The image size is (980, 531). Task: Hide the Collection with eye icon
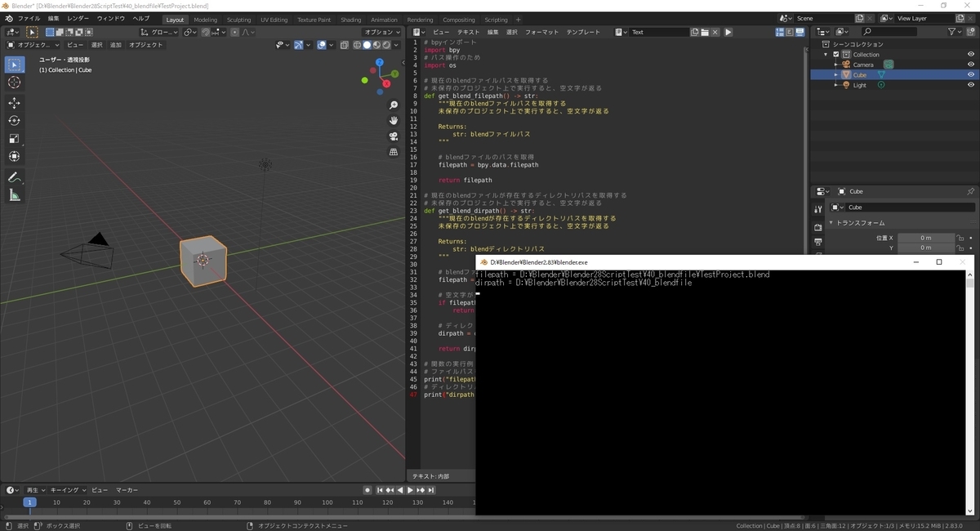click(x=971, y=54)
